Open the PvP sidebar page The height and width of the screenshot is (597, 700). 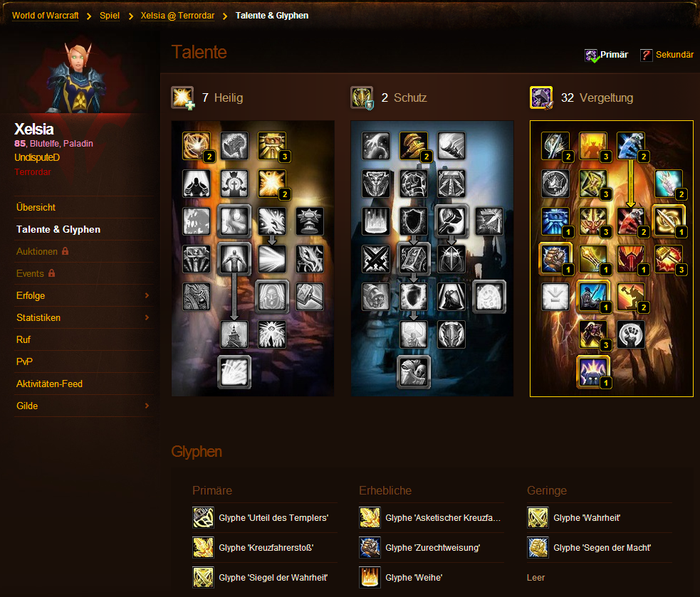pos(25,361)
